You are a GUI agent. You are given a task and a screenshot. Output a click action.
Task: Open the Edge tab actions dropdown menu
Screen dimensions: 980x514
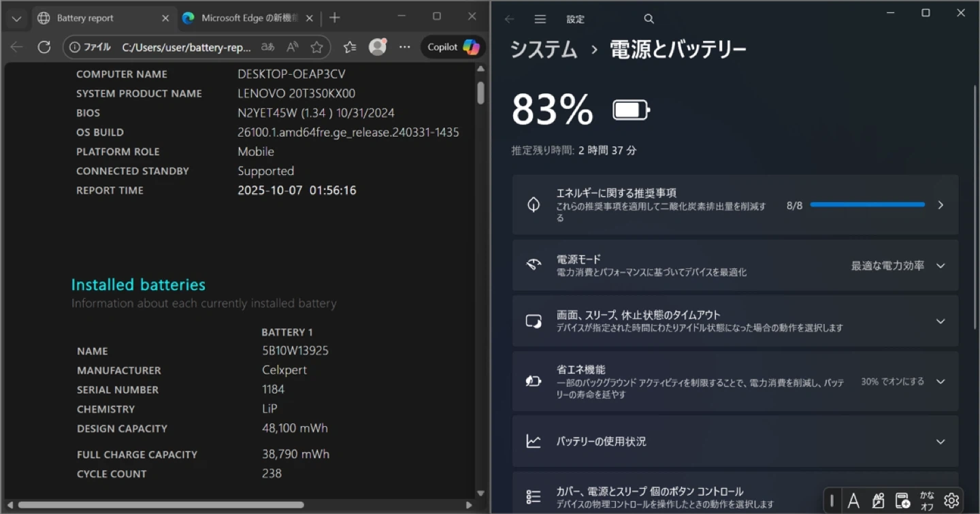(16, 18)
